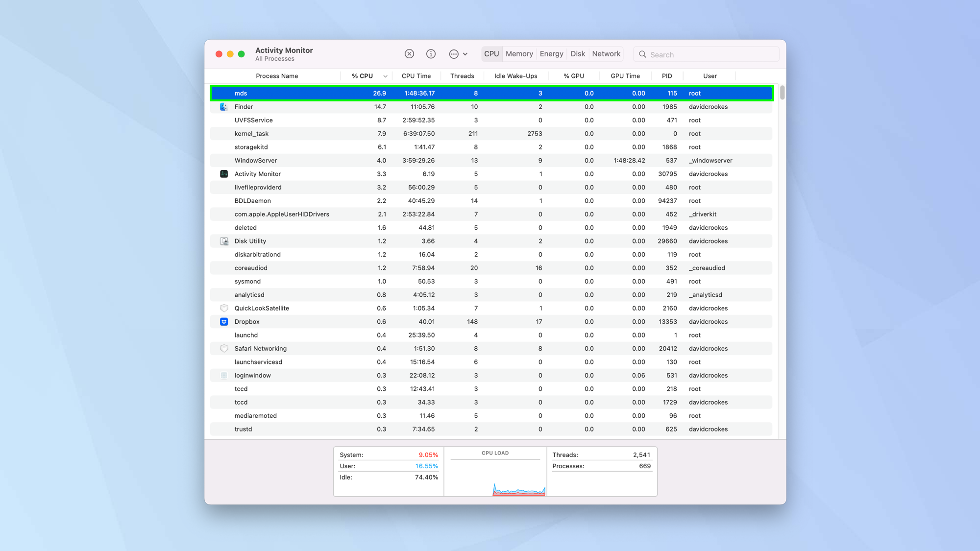The width and height of the screenshot is (980, 551).
Task: Click the Disk Utility process icon
Action: [x=224, y=241]
